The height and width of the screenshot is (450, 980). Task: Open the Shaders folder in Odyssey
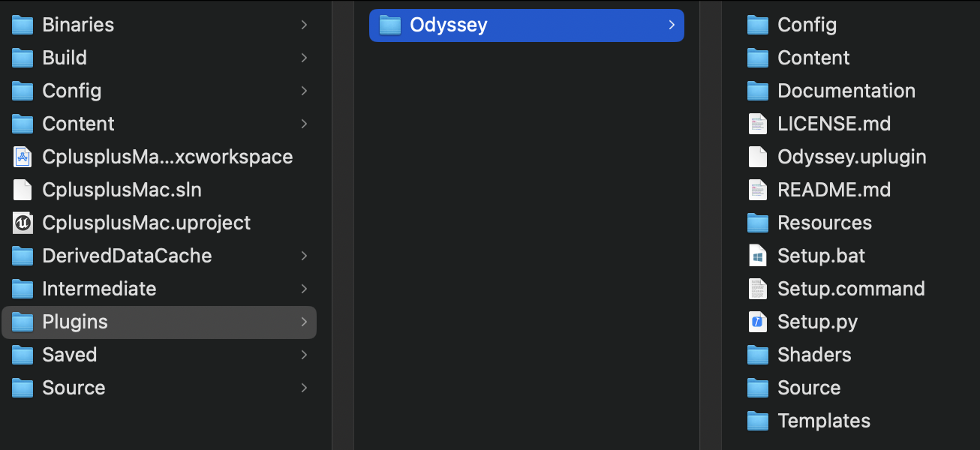tap(813, 355)
